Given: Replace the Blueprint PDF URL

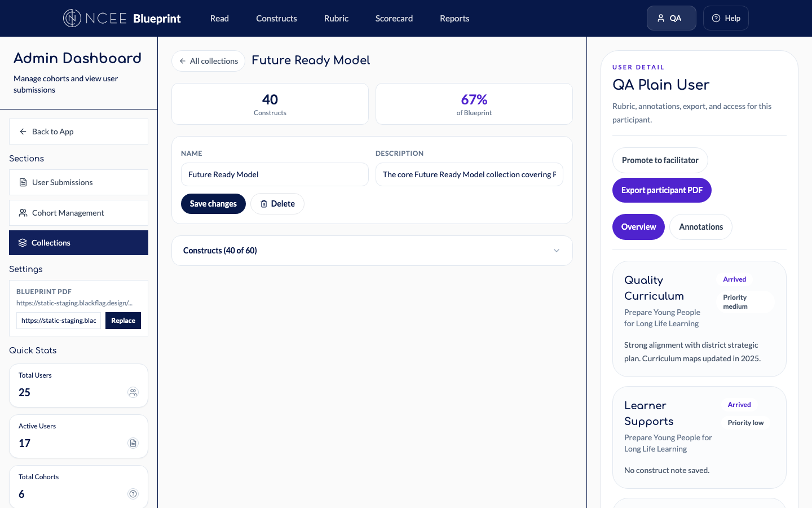Looking at the screenshot, I should coord(123,321).
